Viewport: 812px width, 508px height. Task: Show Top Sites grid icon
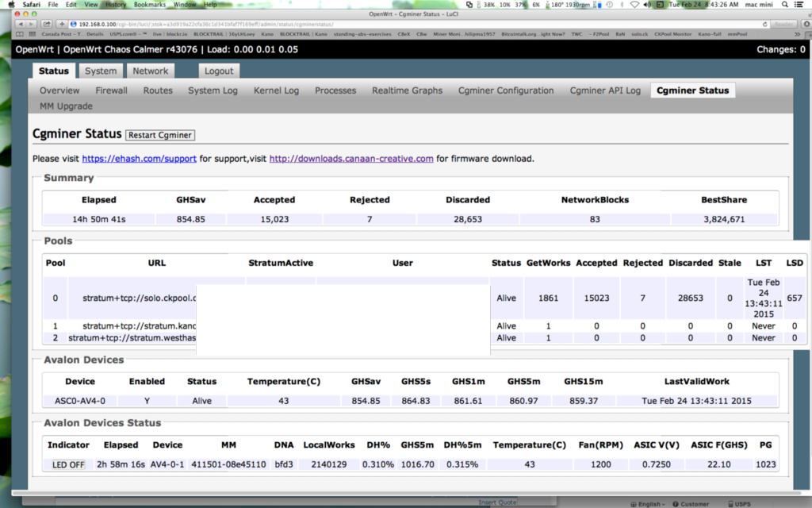click(x=33, y=34)
